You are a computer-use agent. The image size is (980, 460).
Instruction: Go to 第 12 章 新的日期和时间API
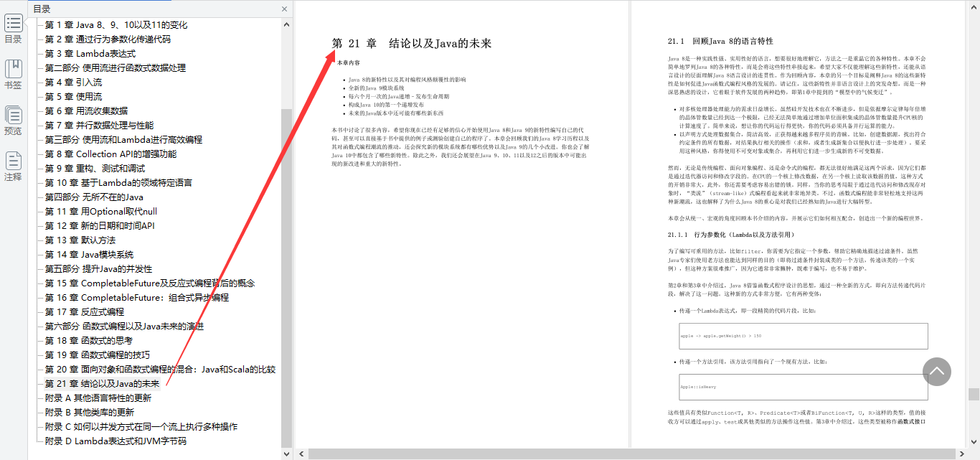100,226
